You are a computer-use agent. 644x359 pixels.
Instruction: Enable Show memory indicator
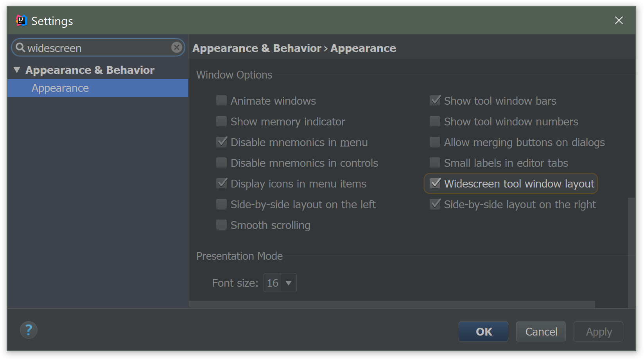pyautogui.click(x=221, y=121)
